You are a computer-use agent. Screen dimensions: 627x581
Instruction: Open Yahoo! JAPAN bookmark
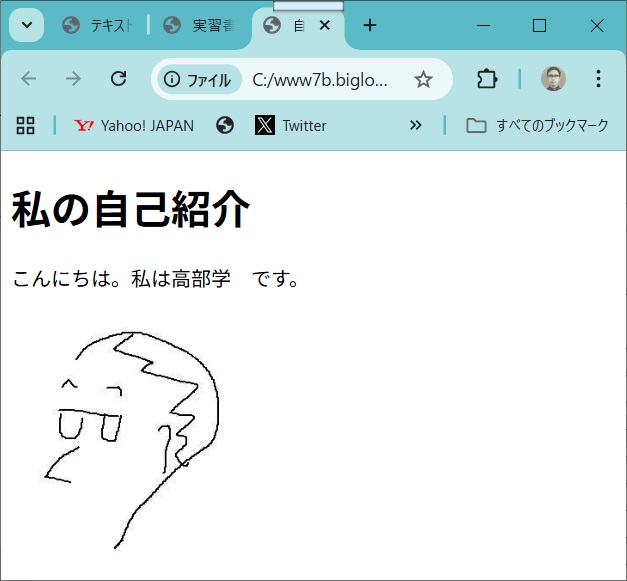pyautogui.click(x=134, y=126)
